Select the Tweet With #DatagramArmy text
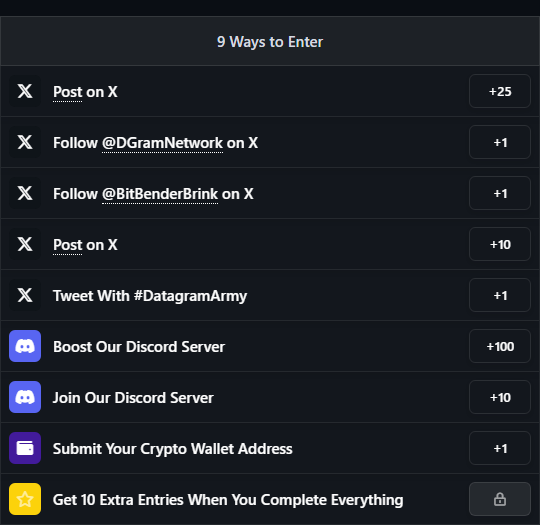This screenshot has height=525, width=540. (150, 296)
